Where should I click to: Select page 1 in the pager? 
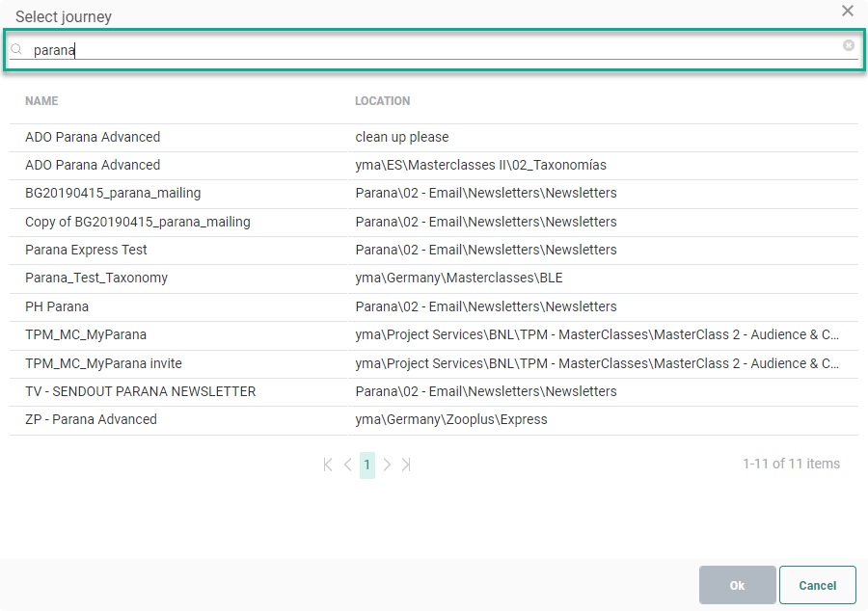pyautogui.click(x=366, y=465)
